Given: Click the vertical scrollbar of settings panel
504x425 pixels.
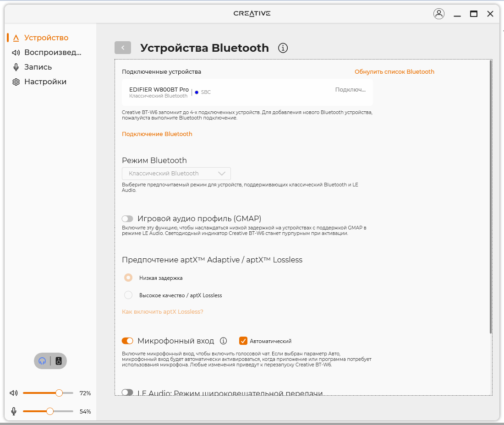Looking at the screenshot, I should [x=491, y=196].
